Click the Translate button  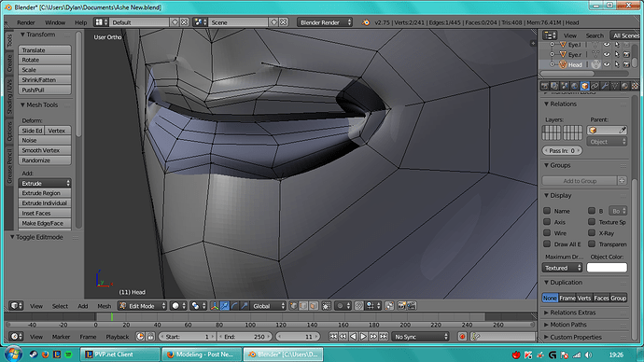(45, 50)
